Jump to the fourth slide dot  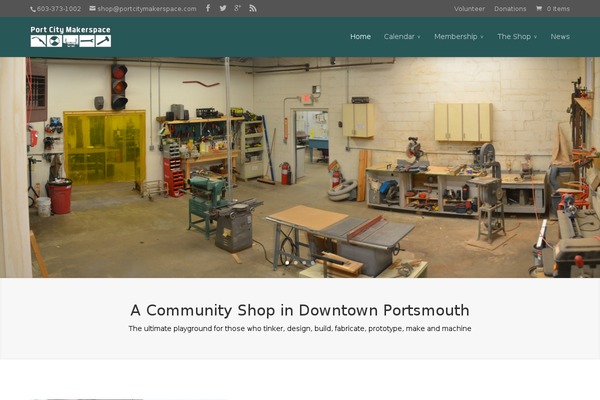(313, 262)
